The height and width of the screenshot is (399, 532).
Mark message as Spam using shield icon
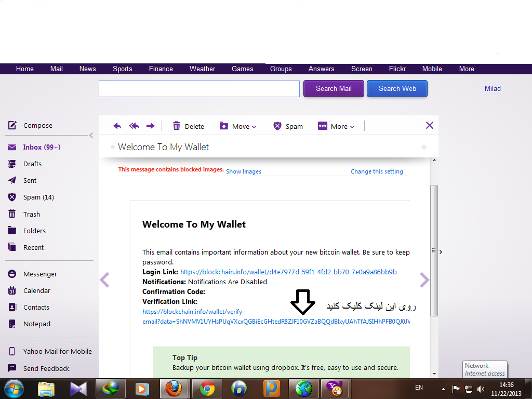[x=277, y=126]
